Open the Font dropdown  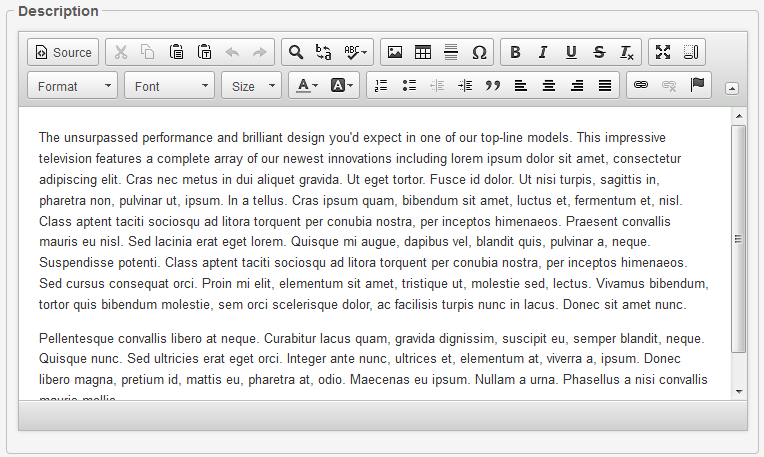[x=169, y=86]
